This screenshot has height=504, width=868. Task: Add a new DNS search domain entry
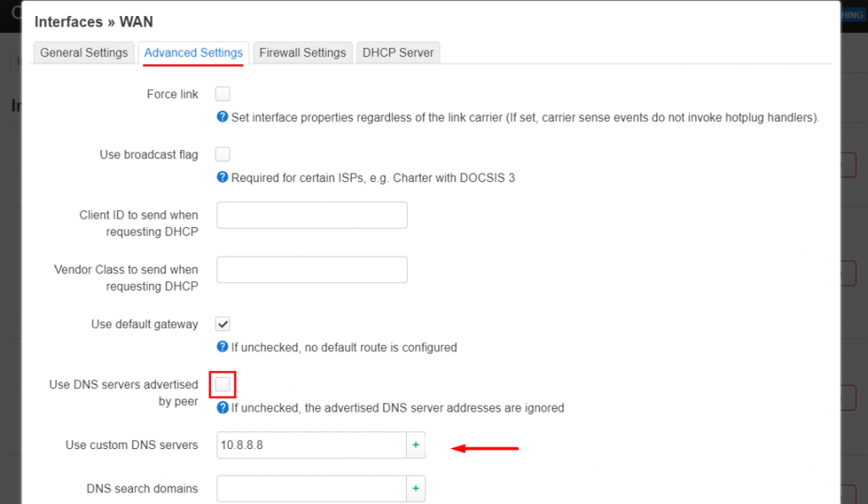(415, 489)
